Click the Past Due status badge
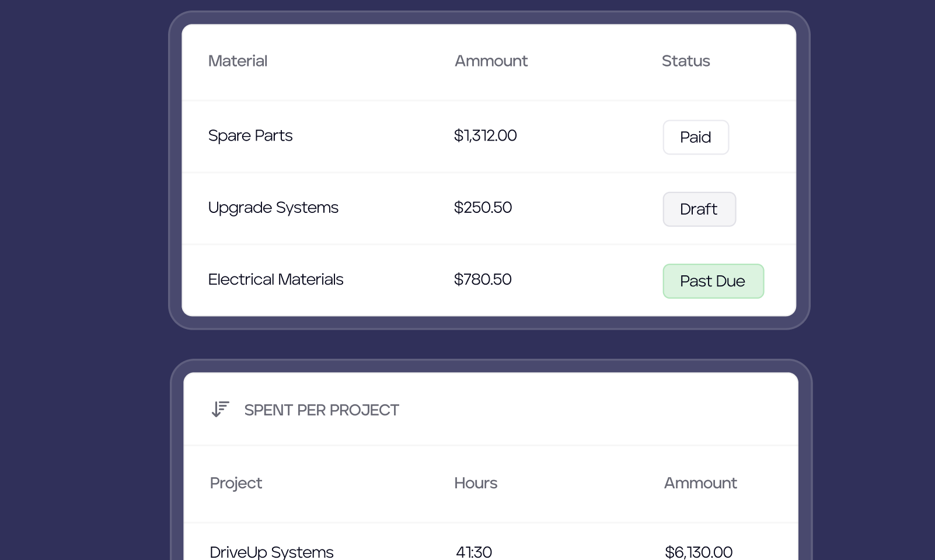This screenshot has height=560, width=935. tap(713, 281)
